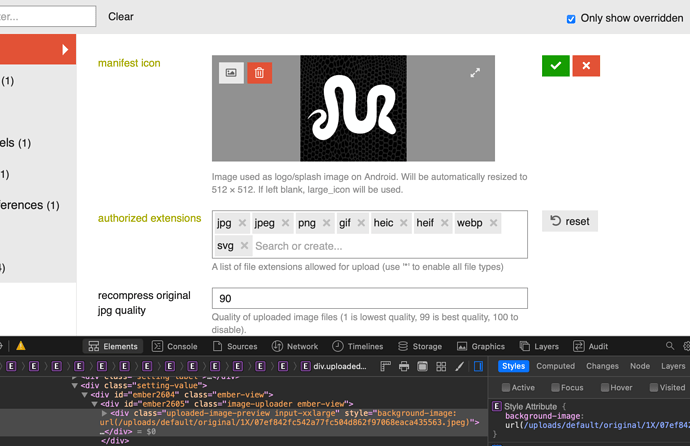Toggle the Hover pseudo-class checkbox

tap(605, 388)
